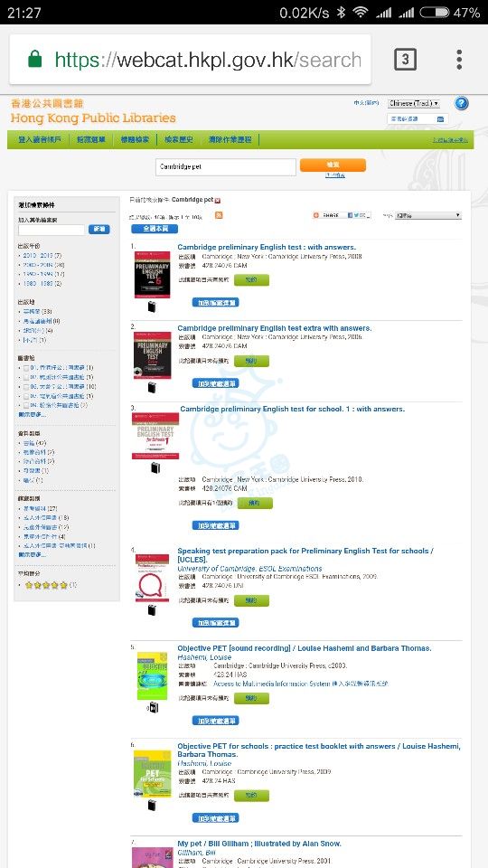Image resolution: width=488 pixels, height=868 pixels.
Task: Open the browser tab switcher showing 3
Action: coord(405,60)
